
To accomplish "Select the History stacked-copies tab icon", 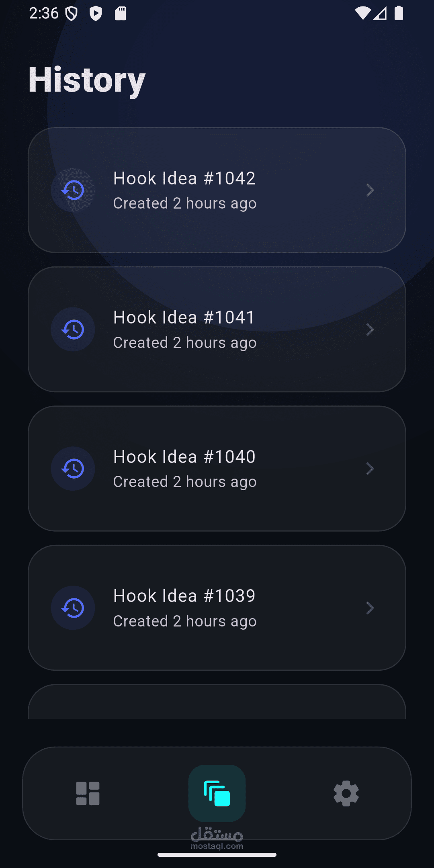I will click(217, 793).
